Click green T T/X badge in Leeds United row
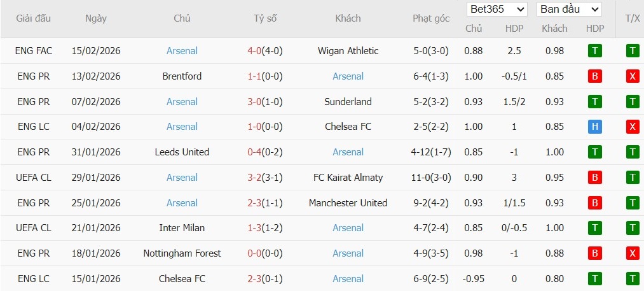Image resolution: width=644 pixels, height=291 pixels. point(633,152)
